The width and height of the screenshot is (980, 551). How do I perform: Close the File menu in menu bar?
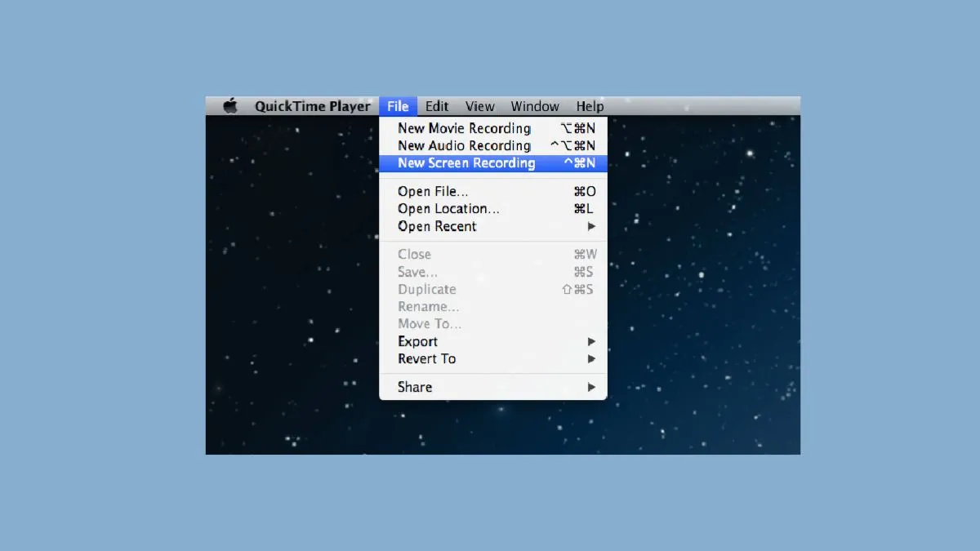pos(398,106)
